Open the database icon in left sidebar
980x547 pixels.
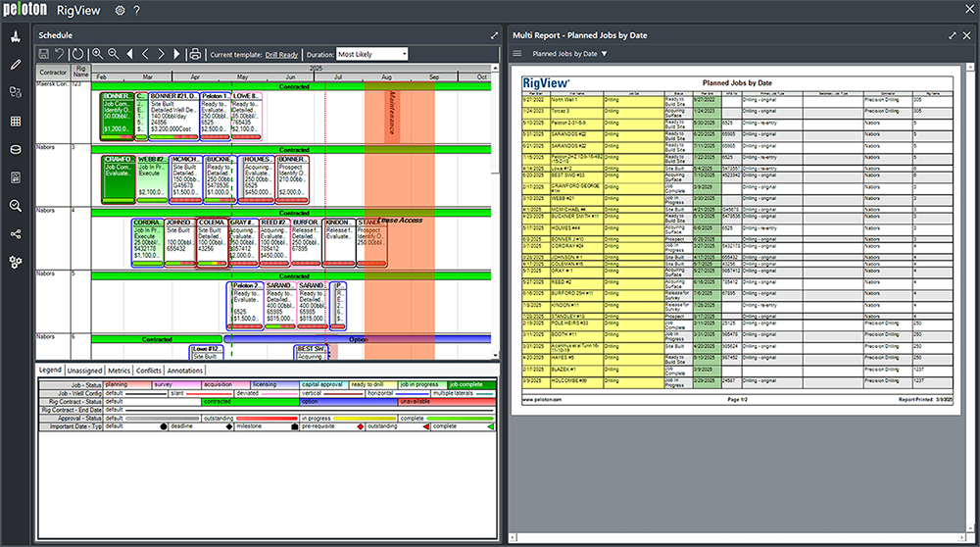click(15, 150)
